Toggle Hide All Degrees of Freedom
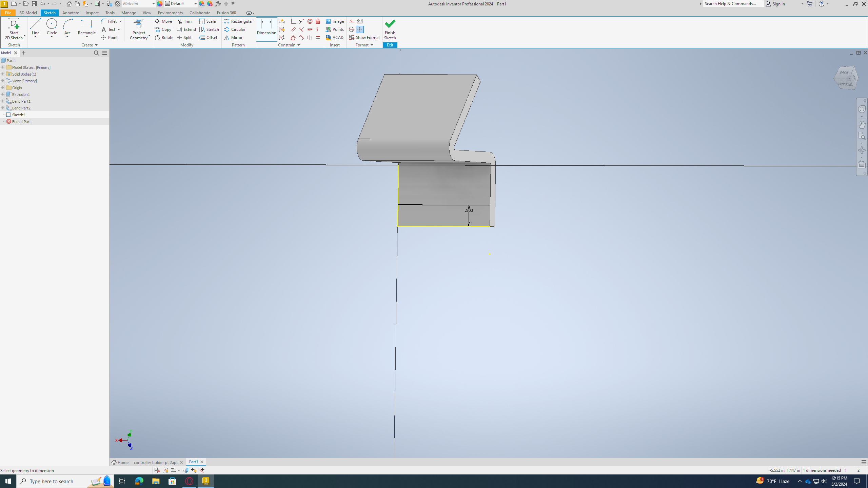 click(x=202, y=470)
